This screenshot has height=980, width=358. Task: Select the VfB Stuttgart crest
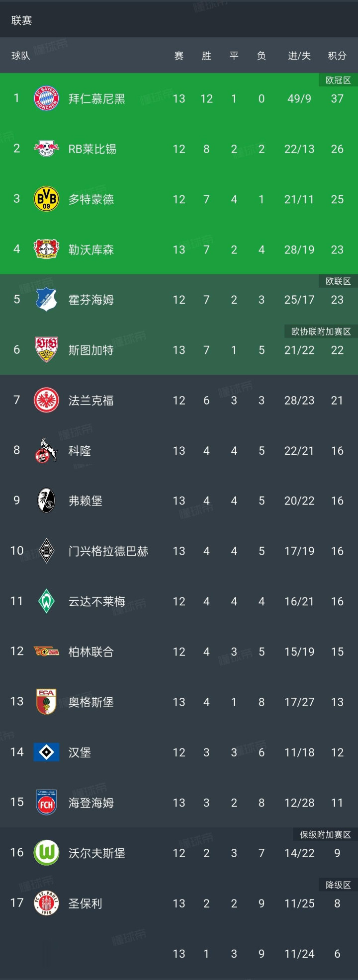coord(46,350)
